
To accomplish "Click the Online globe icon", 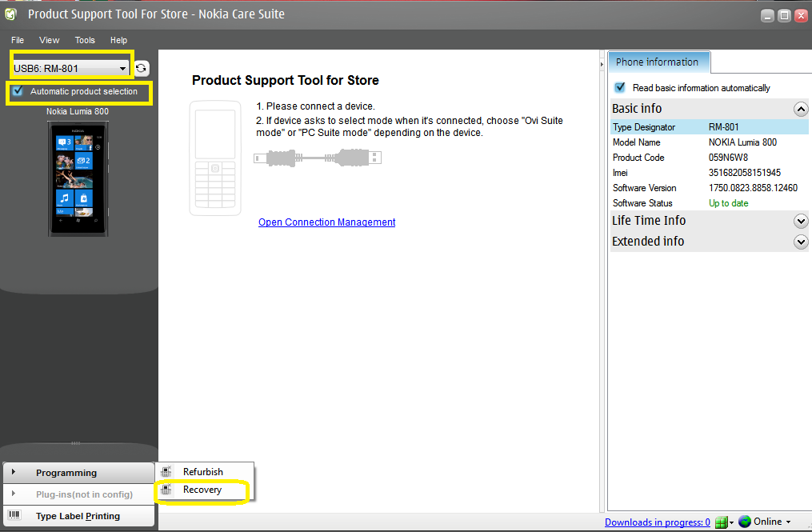I will [745, 521].
